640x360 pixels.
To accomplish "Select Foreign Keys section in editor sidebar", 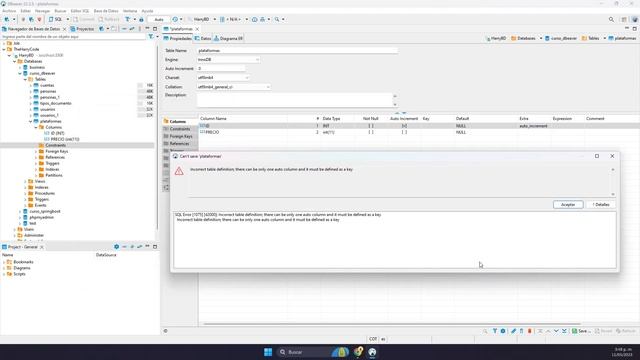I will [181, 136].
